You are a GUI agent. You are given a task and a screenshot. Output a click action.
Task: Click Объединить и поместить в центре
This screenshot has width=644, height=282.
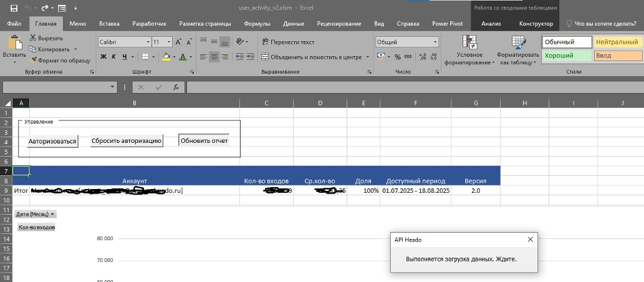311,57
